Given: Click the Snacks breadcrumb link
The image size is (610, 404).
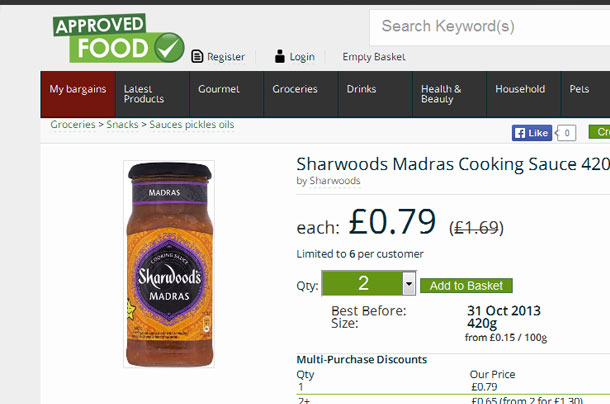Looking at the screenshot, I should [x=122, y=125].
